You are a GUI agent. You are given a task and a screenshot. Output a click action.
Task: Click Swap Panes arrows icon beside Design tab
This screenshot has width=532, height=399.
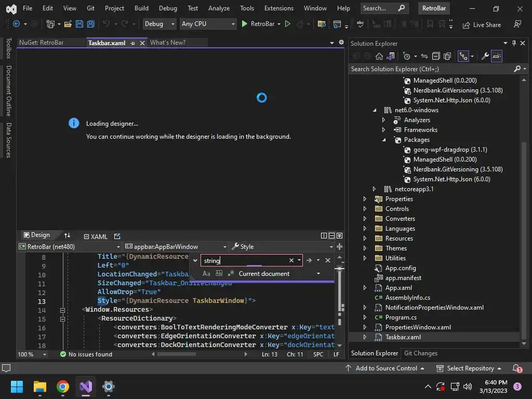coord(67,235)
